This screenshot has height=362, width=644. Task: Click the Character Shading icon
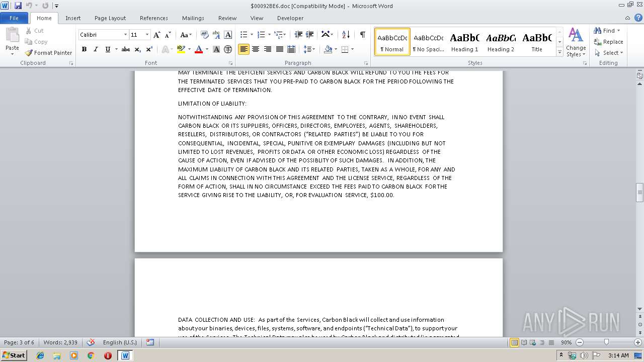click(216, 49)
